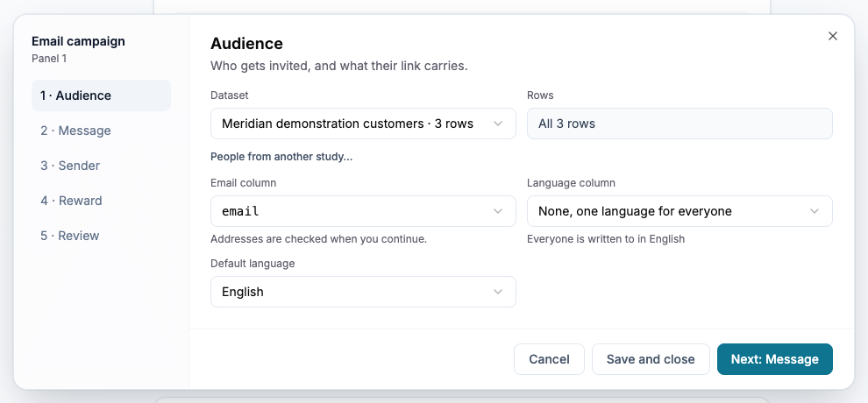This screenshot has width=868, height=403.
Task: Click the Panel 1 subtitle
Action: pyautogui.click(x=49, y=59)
